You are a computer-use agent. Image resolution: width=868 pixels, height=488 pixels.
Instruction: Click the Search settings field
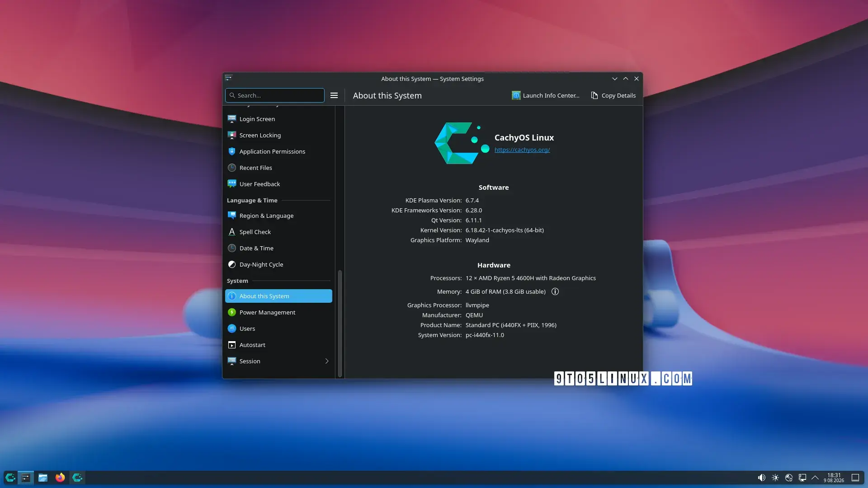tap(275, 95)
